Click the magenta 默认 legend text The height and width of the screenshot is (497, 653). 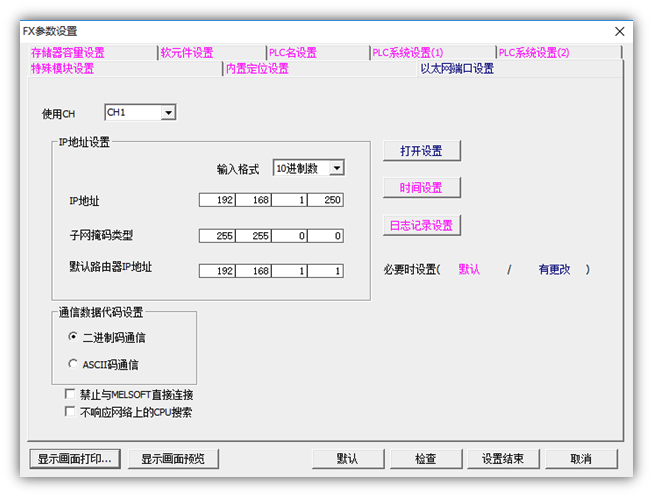(469, 270)
